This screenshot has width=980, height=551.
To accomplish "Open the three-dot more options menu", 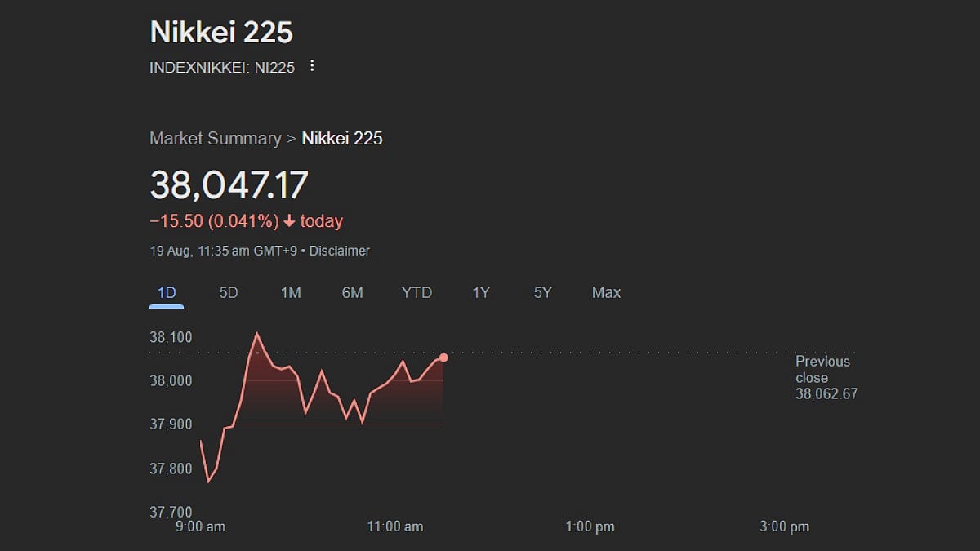I will pyautogui.click(x=312, y=66).
